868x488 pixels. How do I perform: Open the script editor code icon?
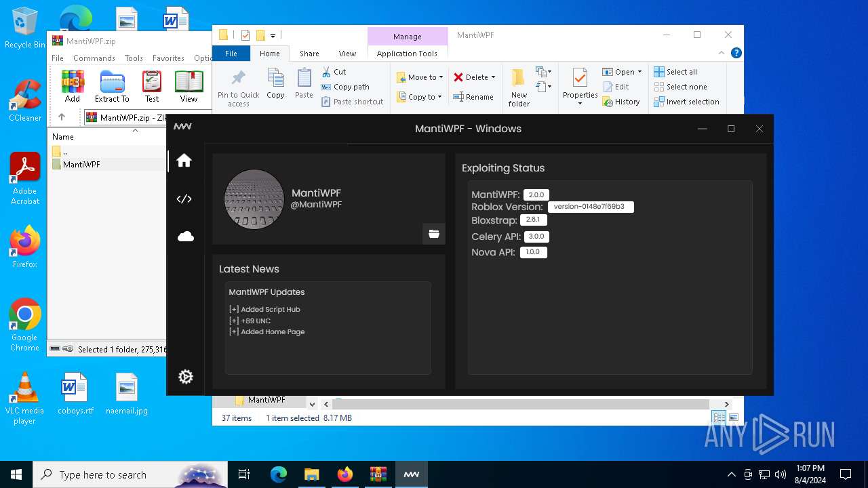tap(184, 199)
